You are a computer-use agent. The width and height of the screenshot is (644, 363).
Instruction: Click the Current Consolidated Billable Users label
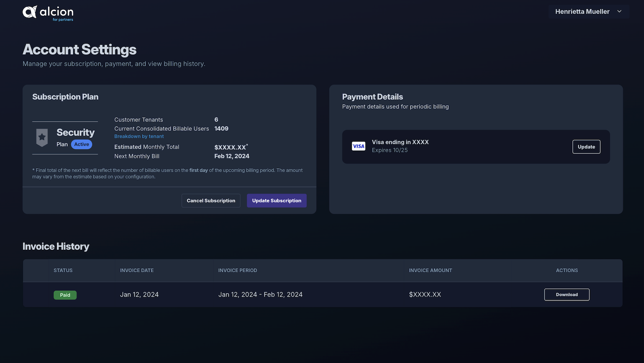click(161, 129)
